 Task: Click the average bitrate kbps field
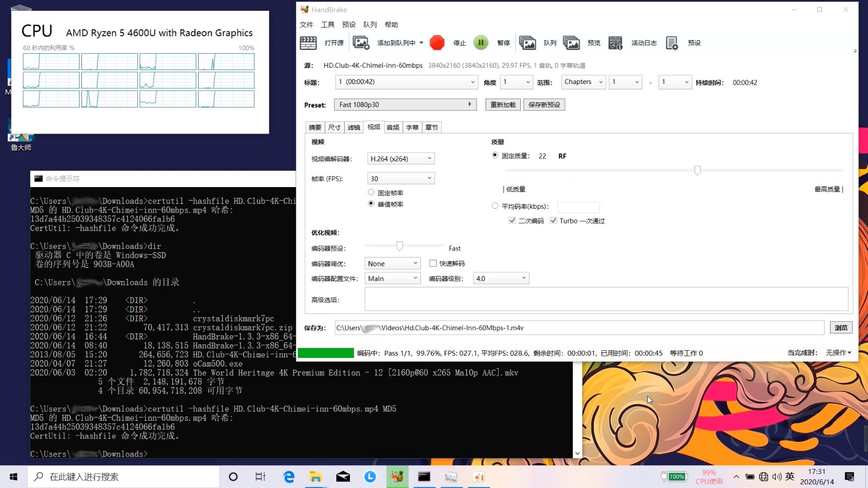point(578,207)
